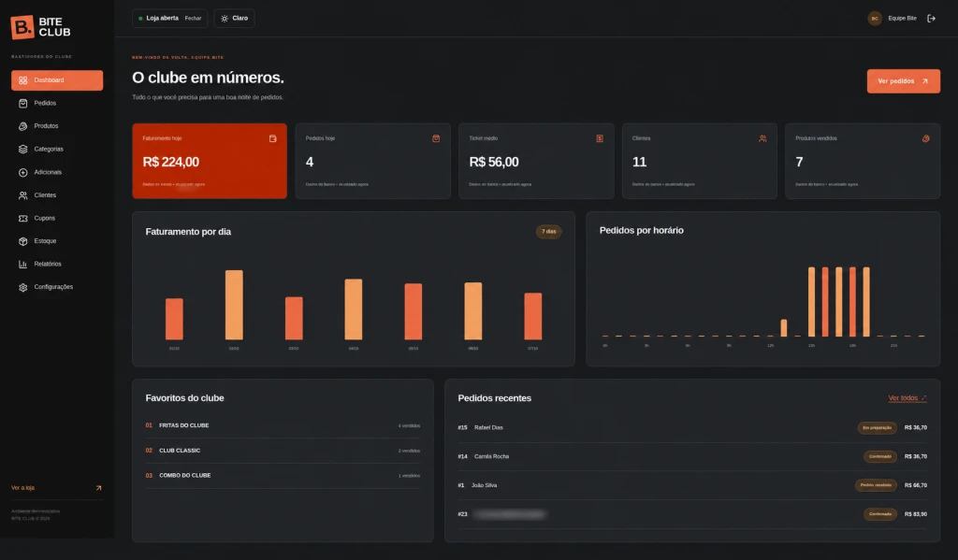Image resolution: width=958 pixels, height=560 pixels.
Task: Click the Configurações gear icon
Action: [23, 287]
